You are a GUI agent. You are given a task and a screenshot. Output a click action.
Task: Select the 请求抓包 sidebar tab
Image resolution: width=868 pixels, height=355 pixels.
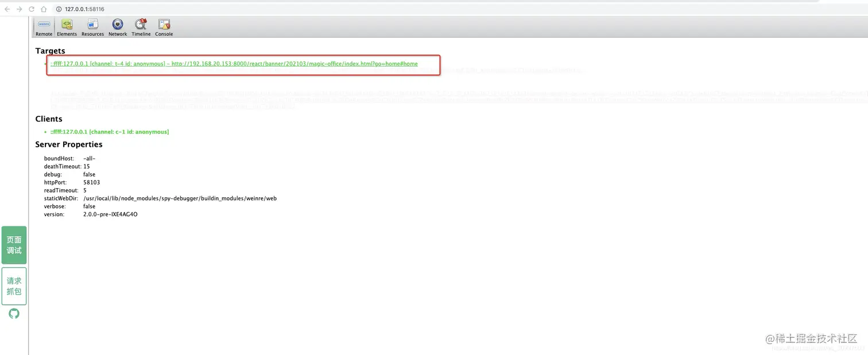[x=14, y=286]
